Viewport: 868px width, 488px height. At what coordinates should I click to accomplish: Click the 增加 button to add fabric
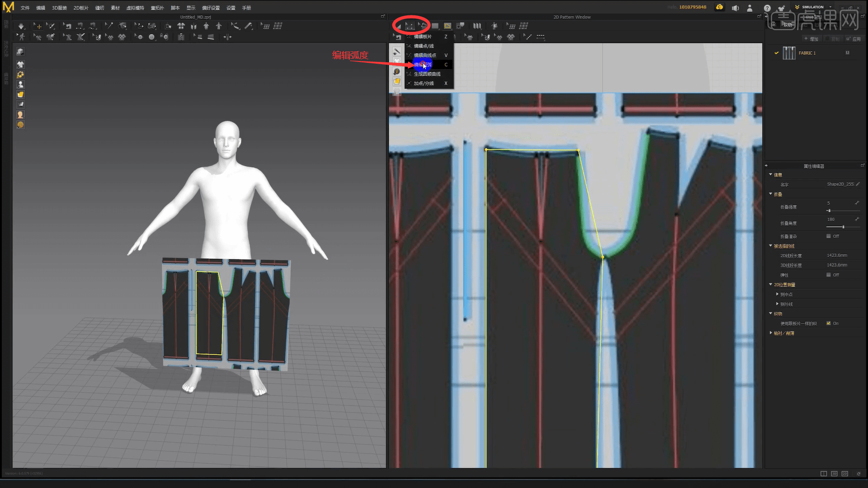coord(811,39)
